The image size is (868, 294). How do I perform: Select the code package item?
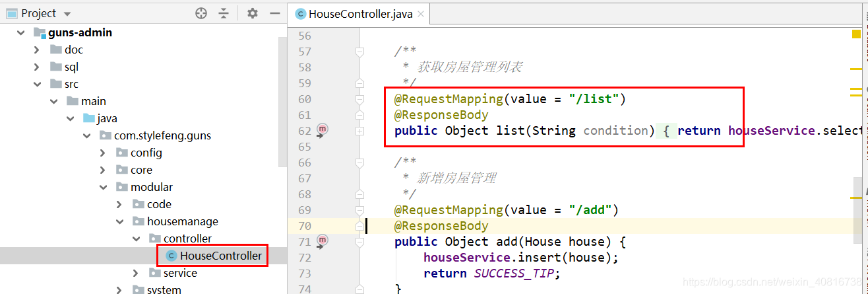click(x=159, y=204)
